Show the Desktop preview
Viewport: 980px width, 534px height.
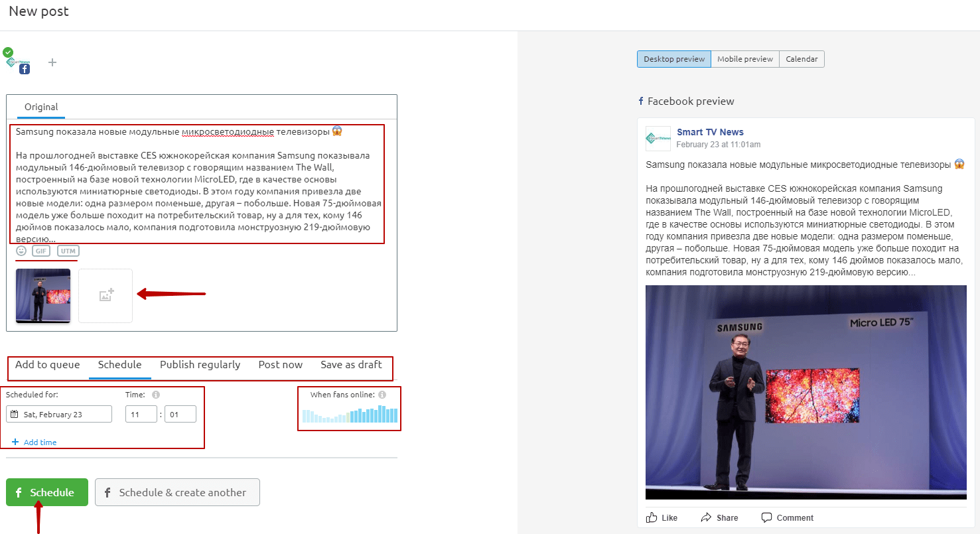coord(674,59)
